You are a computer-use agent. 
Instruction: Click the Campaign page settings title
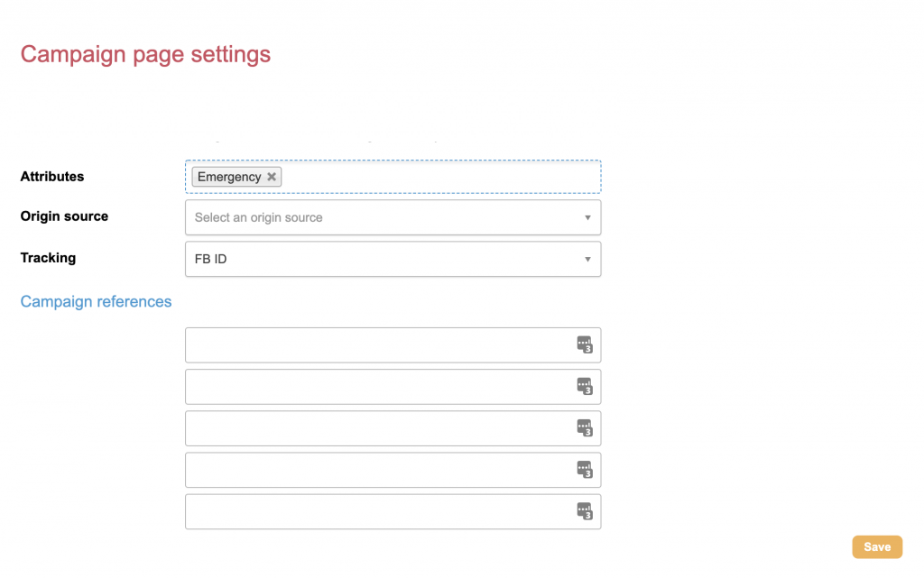click(145, 54)
